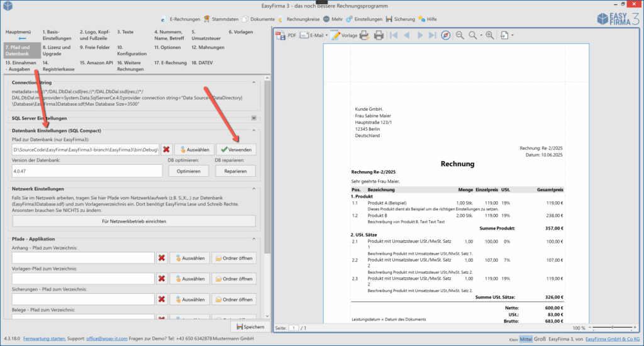Click Auswählen for the Sicherungen path
The width and height of the screenshot is (644, 346).
[x=190, y=299]
